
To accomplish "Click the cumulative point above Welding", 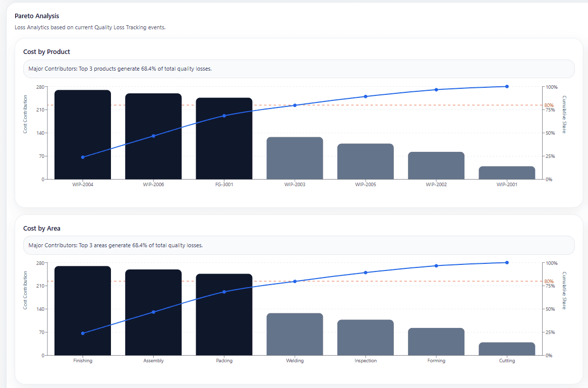I will click(x=295, y=105).
